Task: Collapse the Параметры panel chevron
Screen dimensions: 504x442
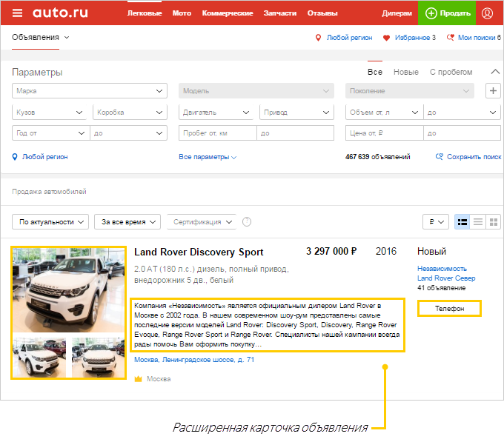Action: 495,72
